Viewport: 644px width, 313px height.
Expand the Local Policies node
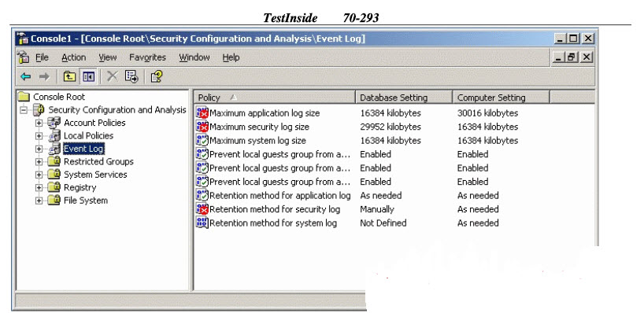tap(39, 136)
